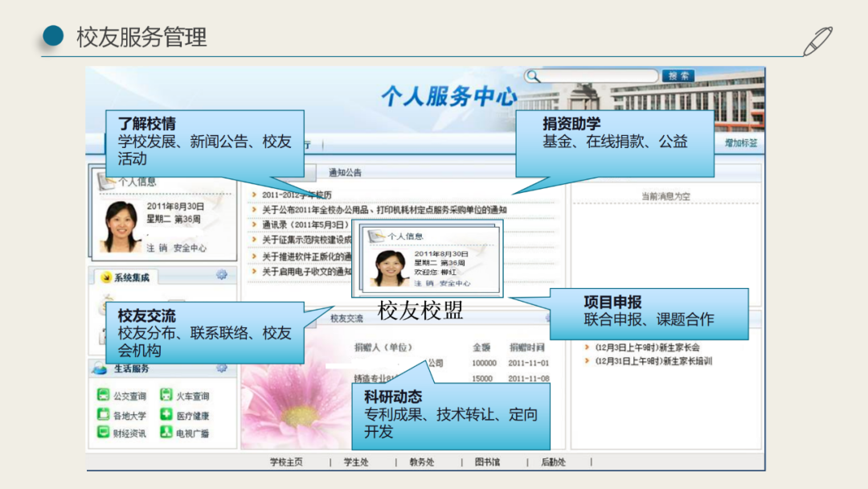Click profile photo in left 个人信息 panel
This screenshot has width=868, height=489.
[x=120, y=227]
